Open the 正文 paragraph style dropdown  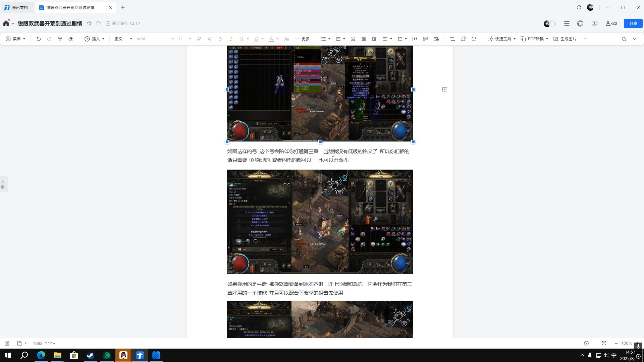coord(123,39)
